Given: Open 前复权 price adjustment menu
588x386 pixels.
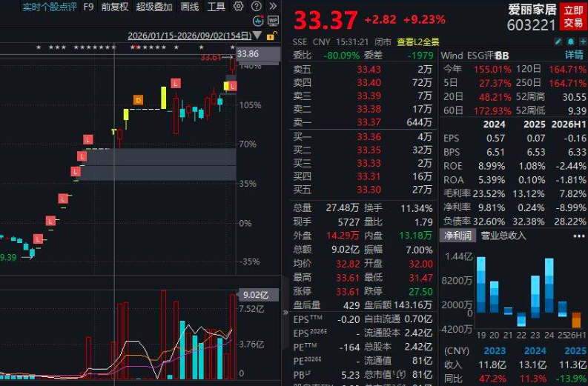Looking at the screenshot, I should (115, 7).
